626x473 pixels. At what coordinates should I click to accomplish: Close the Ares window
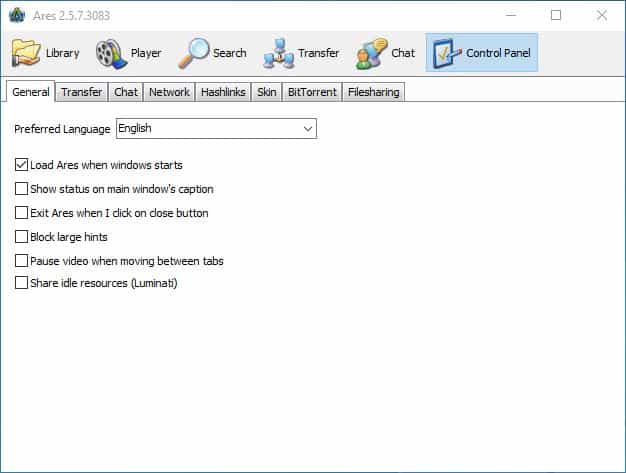602,15
